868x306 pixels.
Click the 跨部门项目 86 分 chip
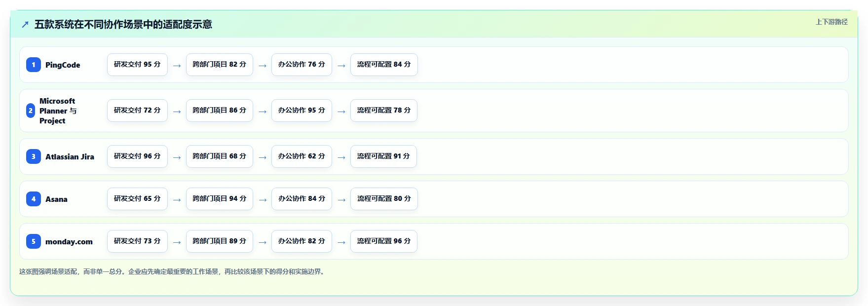coord(220,111)
